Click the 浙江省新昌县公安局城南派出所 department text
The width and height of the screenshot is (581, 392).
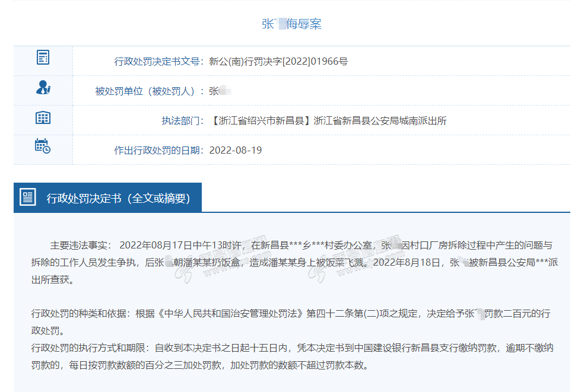click(x=380, y=120)
